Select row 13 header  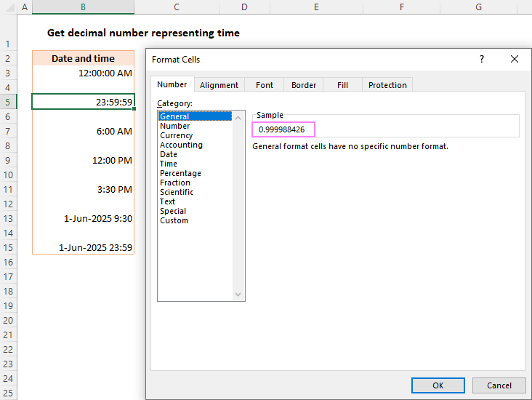click(x=8, y=218)
